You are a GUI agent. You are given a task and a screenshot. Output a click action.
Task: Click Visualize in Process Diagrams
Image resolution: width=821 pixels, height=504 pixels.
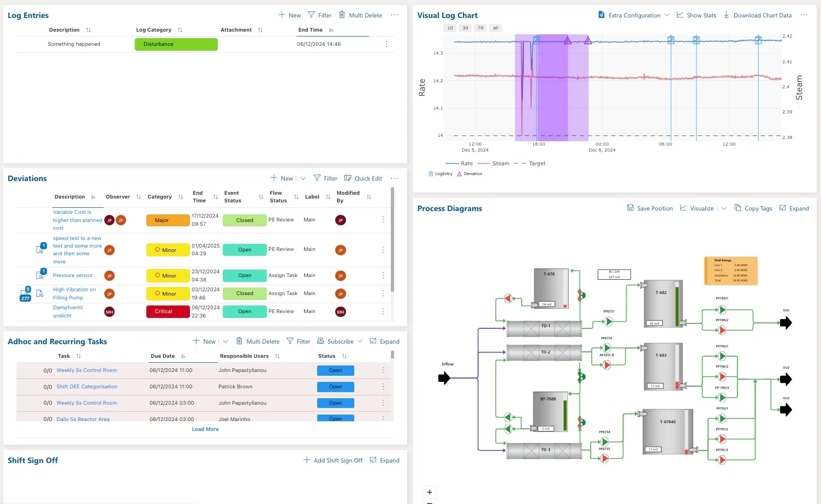[x=697, y=208]
